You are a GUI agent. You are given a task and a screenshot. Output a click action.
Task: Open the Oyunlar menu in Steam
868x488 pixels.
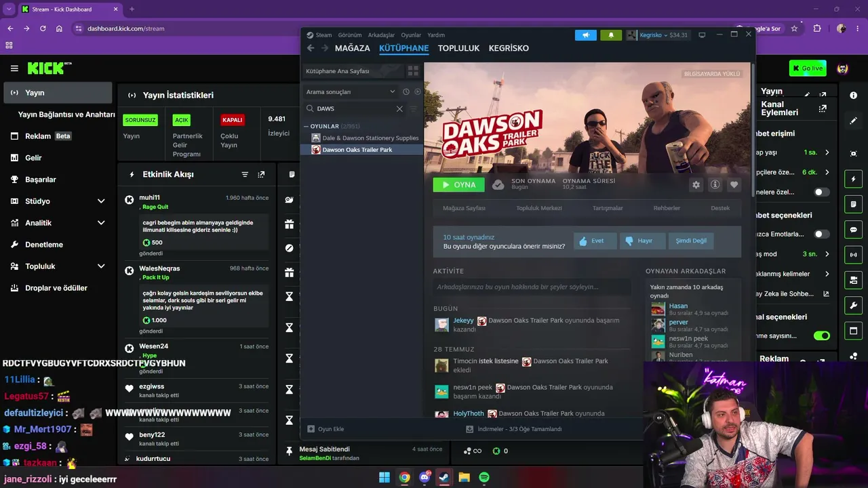pyautogui.click(x=411, y=35)
